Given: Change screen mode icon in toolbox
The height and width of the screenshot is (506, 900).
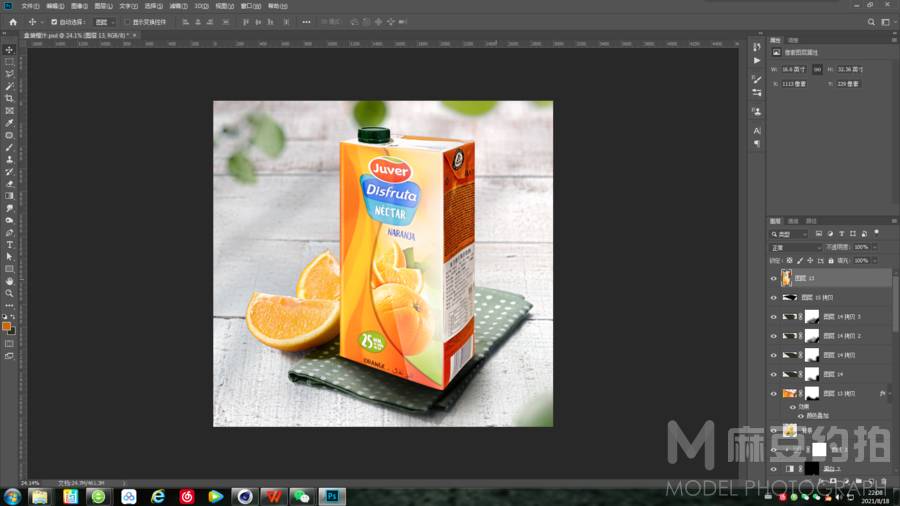Looking at the screenshot, I should [x=9, y=356].
